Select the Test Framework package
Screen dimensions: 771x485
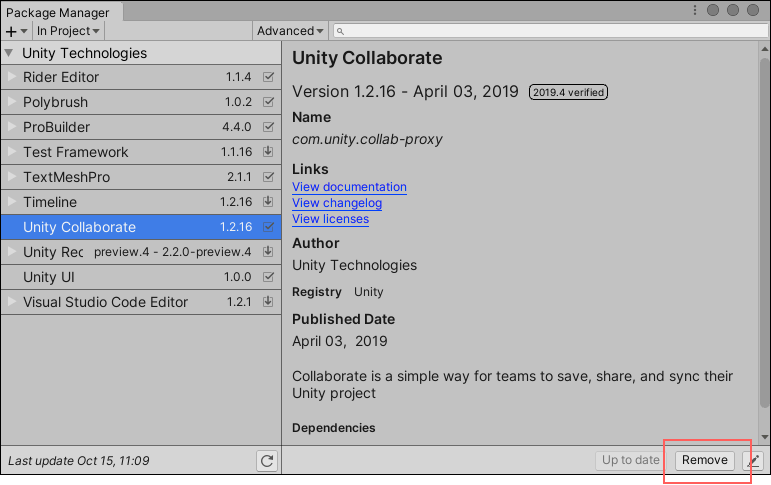pyautogui.click(x=141, y=152)
